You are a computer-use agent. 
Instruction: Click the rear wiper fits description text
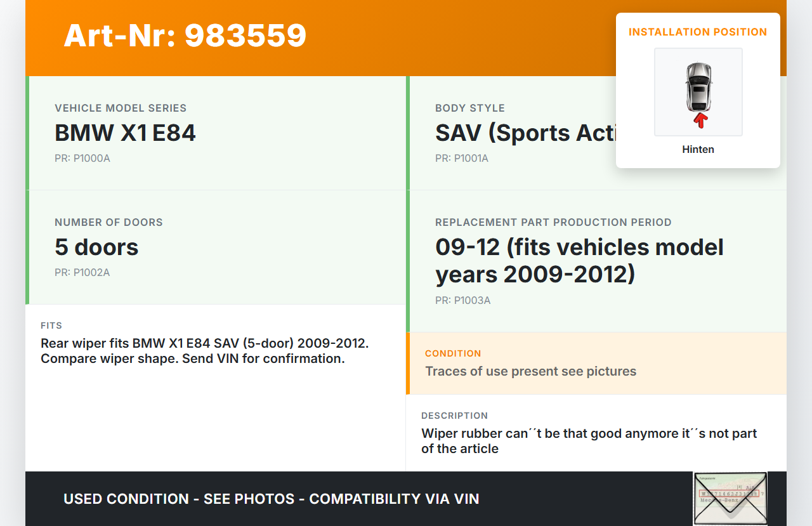[204, 351]
